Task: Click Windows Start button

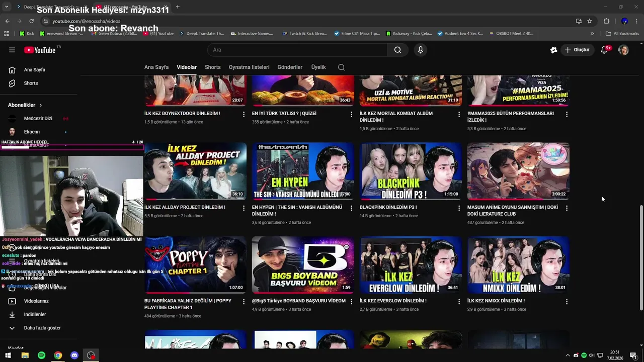Action: coord(9,355)
